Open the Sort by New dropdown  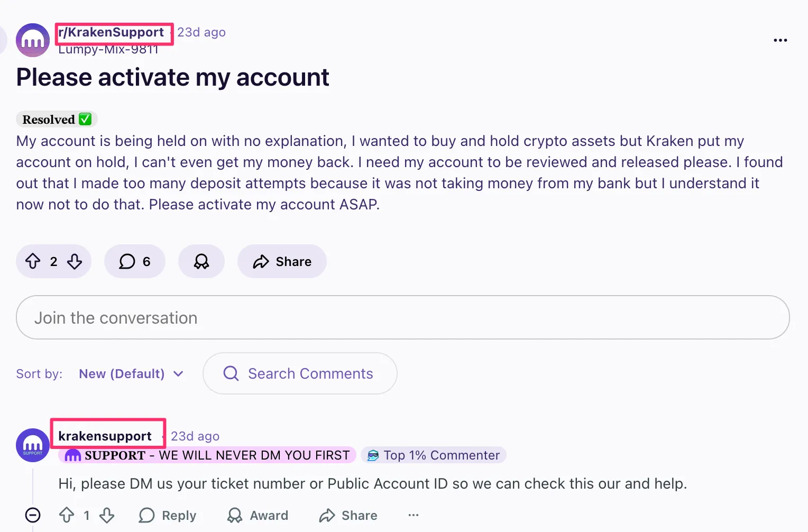coord(131,374)
